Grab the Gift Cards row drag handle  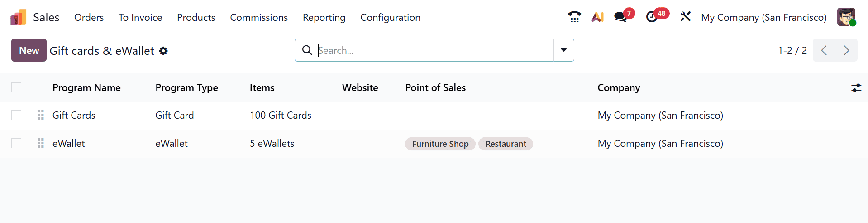tap(41, 115)
